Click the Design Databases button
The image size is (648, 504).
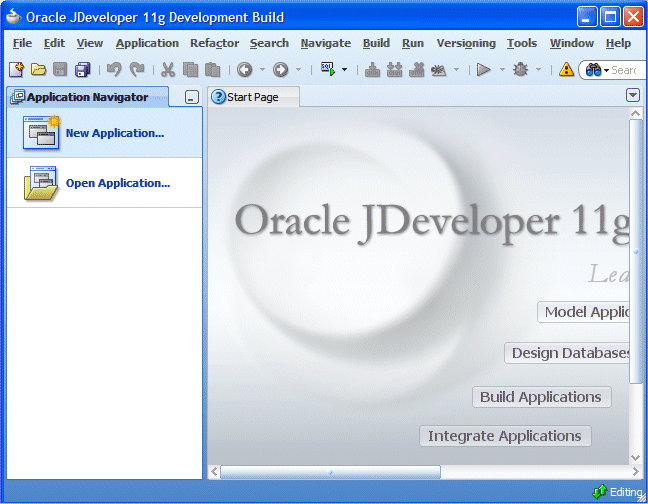point(567,353)
